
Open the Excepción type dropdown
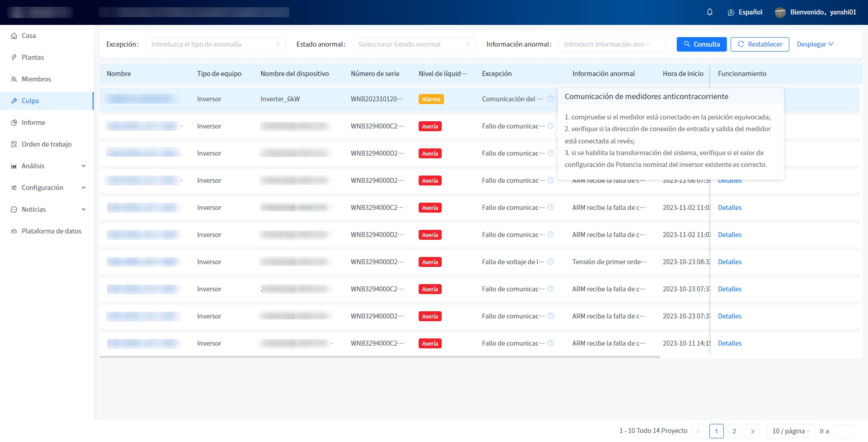[x=215, y=44]
